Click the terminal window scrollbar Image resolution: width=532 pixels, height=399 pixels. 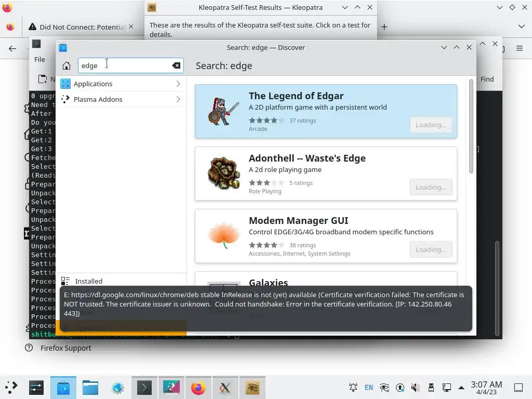497,288
